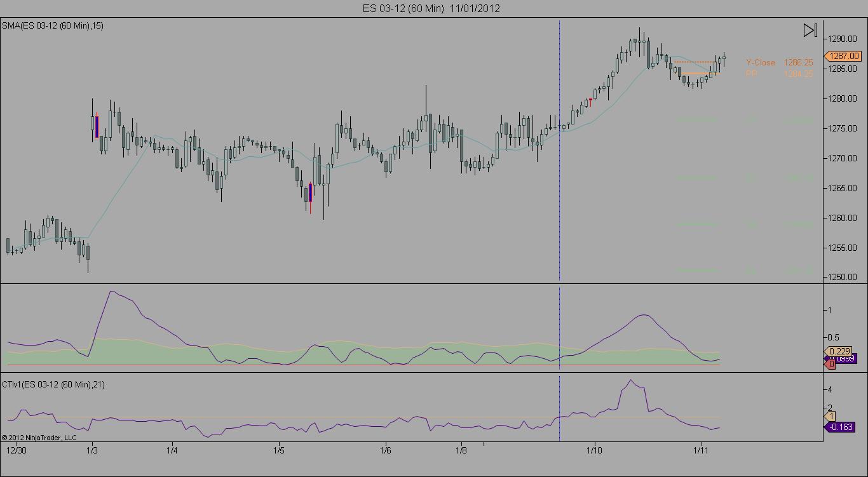
Task: Click the 1286.25 Y-Close value
Action: (798, 62)
